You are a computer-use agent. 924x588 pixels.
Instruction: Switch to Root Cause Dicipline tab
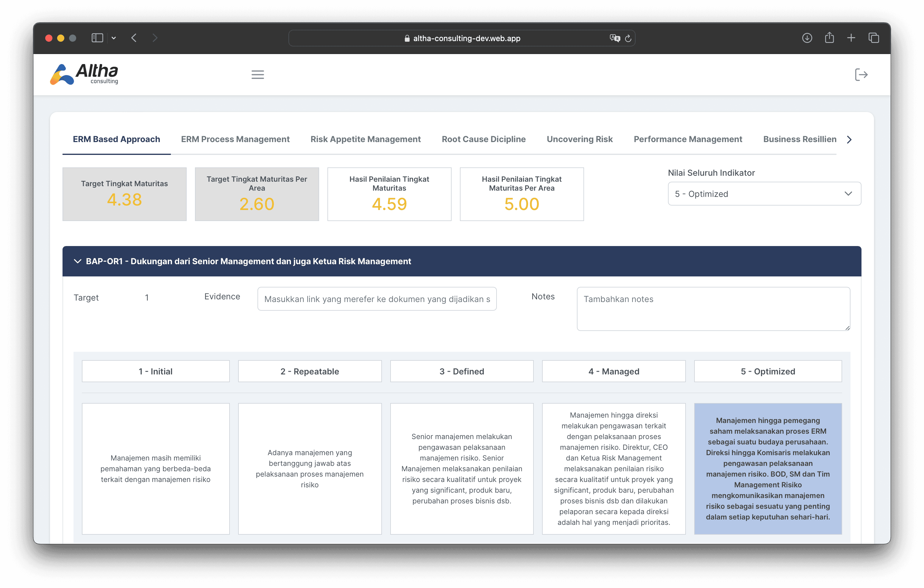click(x=483, y=139)
